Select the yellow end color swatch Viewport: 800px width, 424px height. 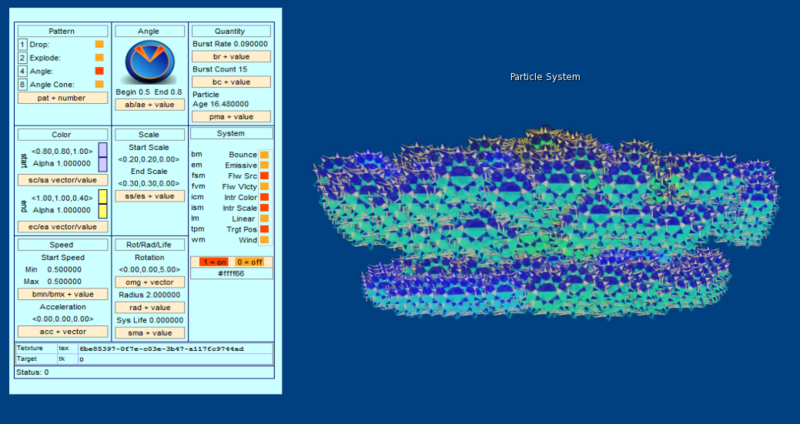[102, 204]
